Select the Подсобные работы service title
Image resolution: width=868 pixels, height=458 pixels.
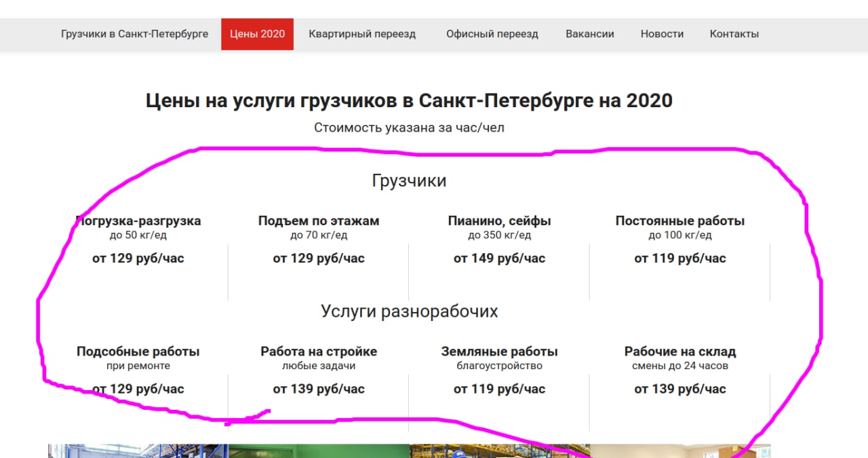[138, 351]
